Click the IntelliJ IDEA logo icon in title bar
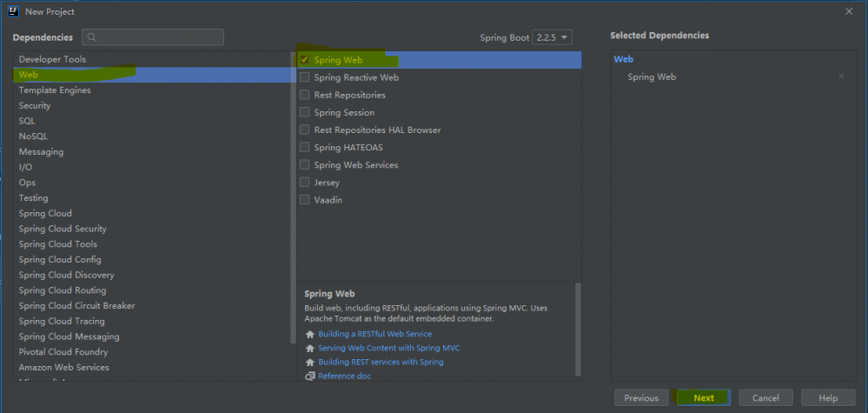The height and width of the screenshot is (413, 868). click(x=14, y=11)
